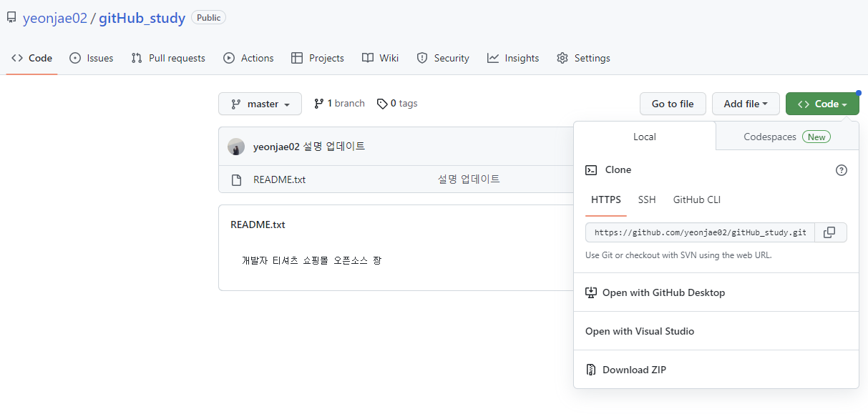Click the README.txt preview heading
868x414 pixels.
click(x=258, y=225)
